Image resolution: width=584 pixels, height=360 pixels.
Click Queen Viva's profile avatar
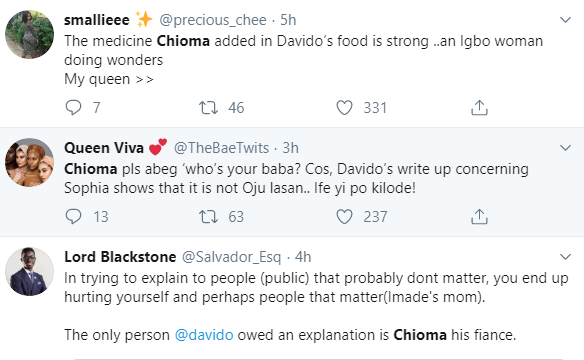[x=29, y=162]
